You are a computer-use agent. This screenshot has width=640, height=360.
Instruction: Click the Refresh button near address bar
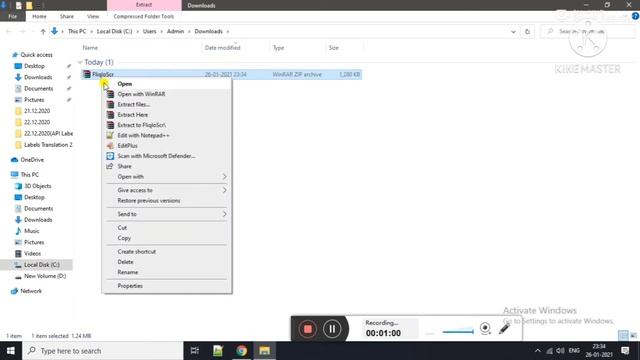[x=527, y=31]
